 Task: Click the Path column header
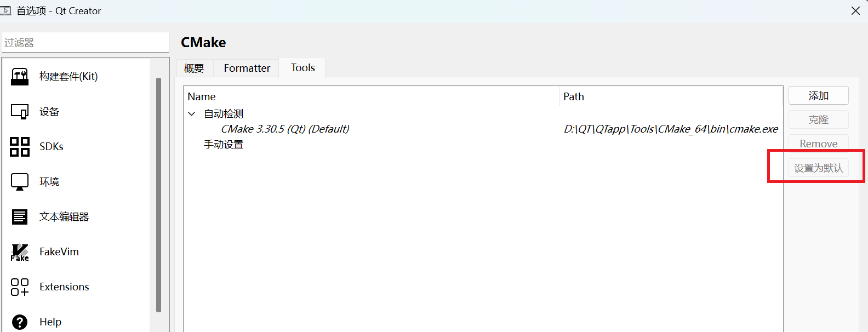(x=671, y=96)
